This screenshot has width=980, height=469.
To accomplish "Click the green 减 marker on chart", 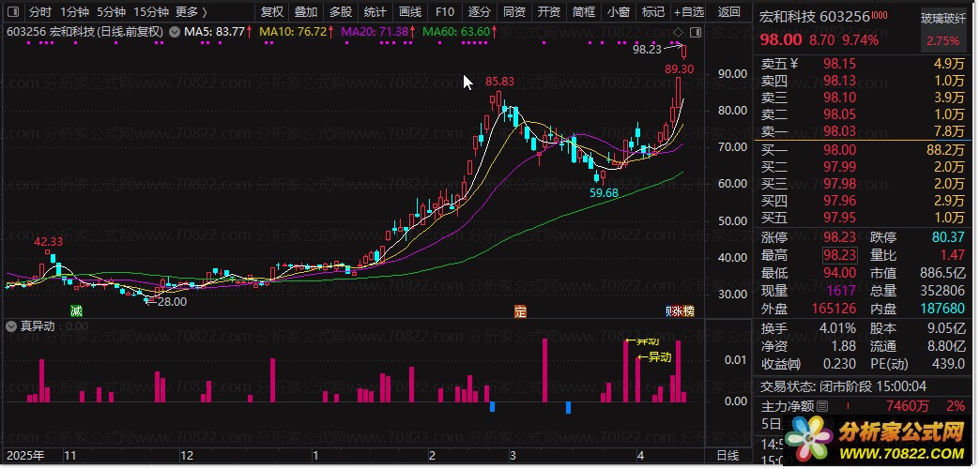I will pos(76,311).
